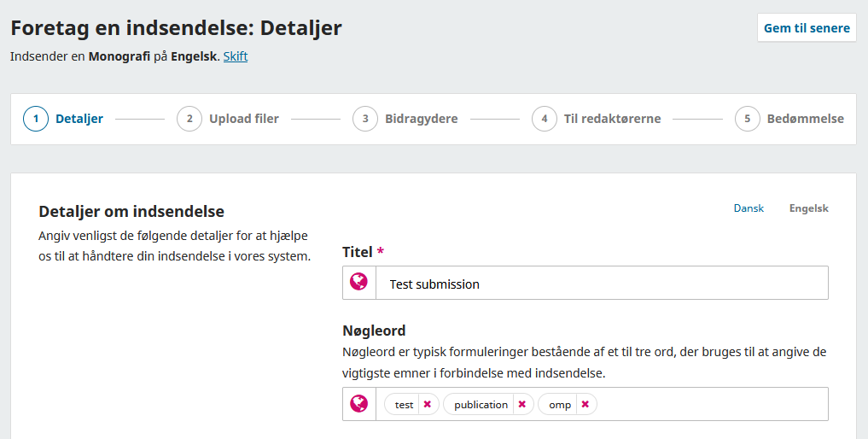Switch form language to Engelsk

[x=809, y=208]
